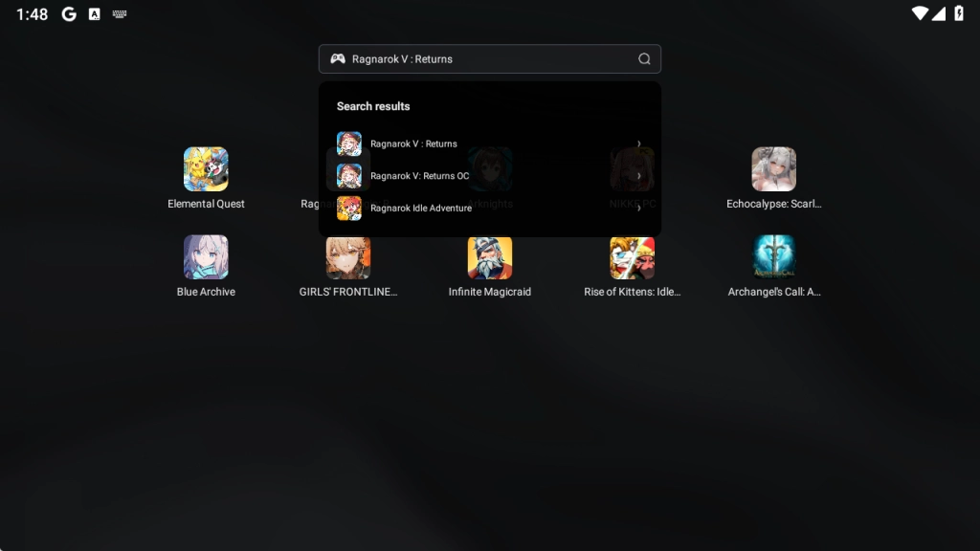The image size is (980, 551).
Task: Open the "Ragnarok V: Returns OC" search result
Action: pyautogui.click(x=490, y=176)
